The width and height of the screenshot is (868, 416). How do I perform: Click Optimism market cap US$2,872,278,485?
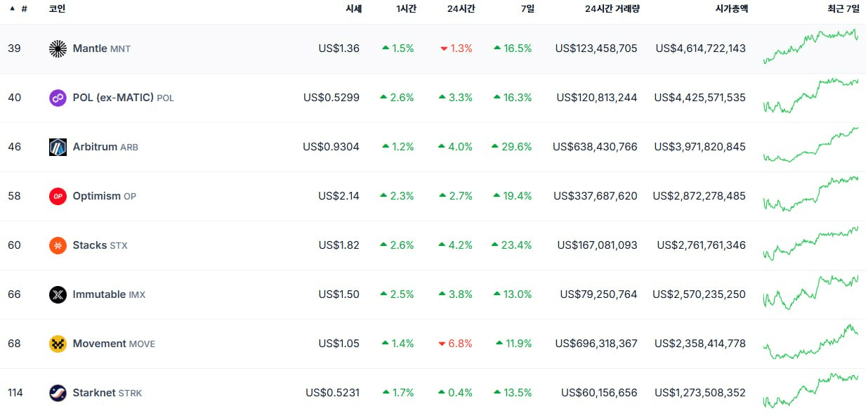tap(699, 196)
